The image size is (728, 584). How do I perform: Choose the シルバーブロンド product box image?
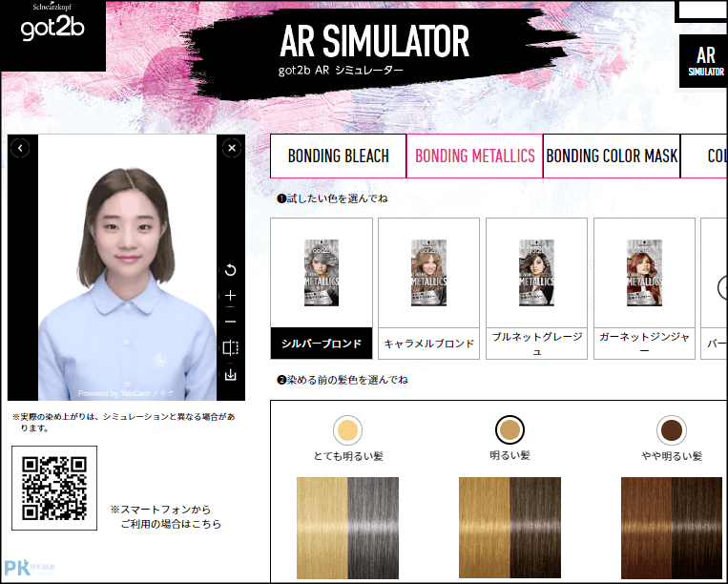coord(322,273)
